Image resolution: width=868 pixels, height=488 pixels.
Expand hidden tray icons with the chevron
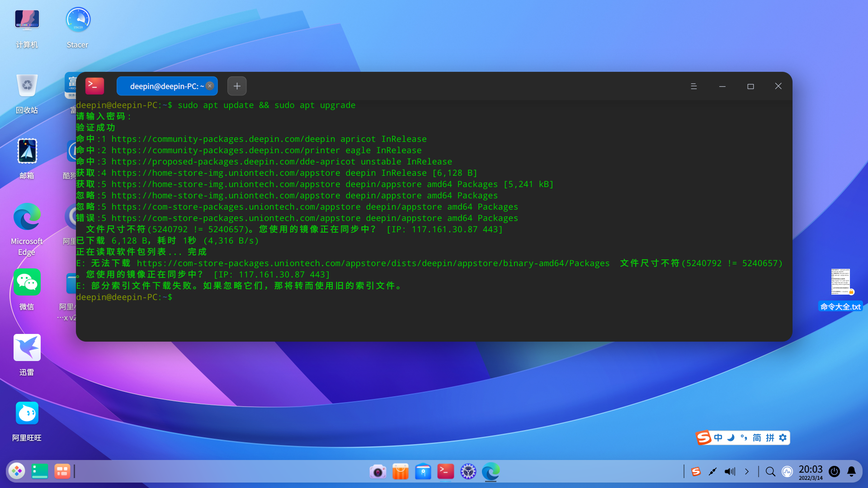[x=747, y=471]
